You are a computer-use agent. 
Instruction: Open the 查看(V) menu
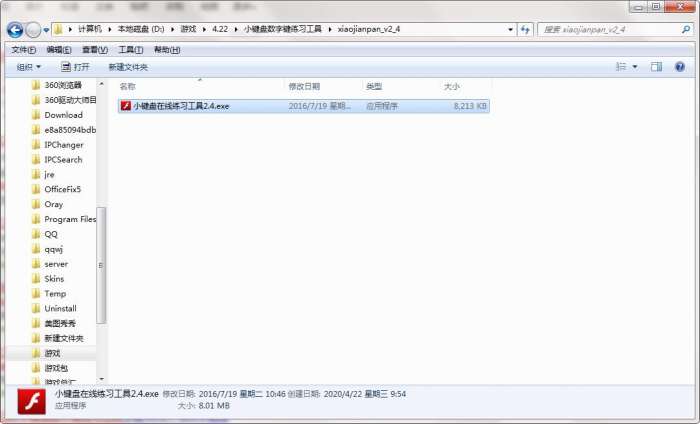[x=95, y=50]
